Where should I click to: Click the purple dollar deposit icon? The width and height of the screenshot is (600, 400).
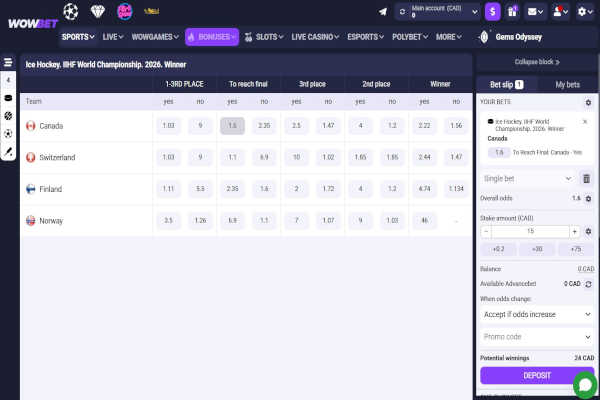492,12
